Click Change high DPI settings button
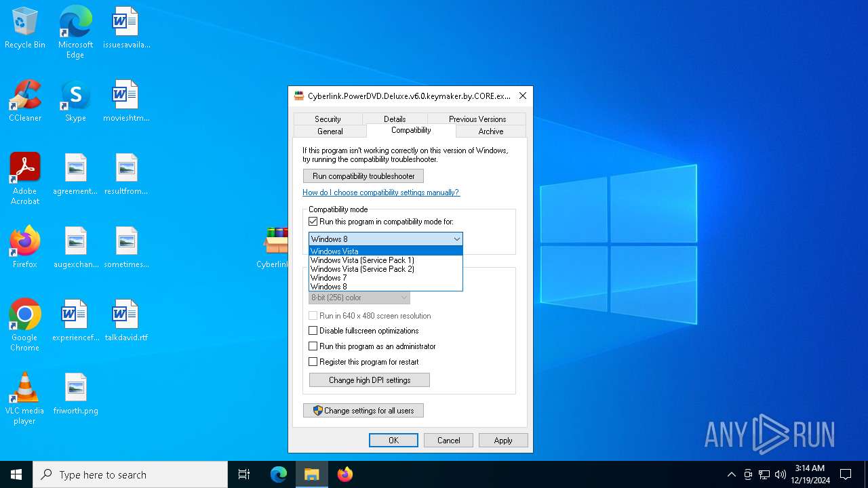The height and width of the screenshot is (488, 868). pyautogui.click(x=370, y=380)
